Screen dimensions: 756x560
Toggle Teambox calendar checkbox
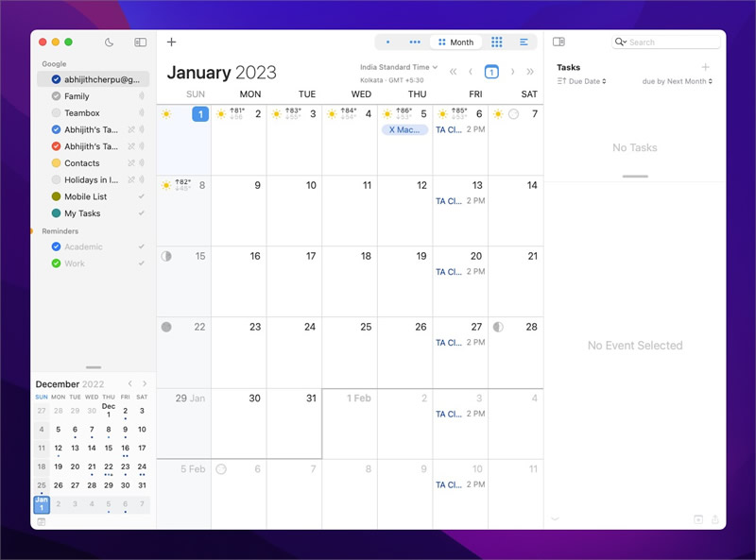[56, 112]
